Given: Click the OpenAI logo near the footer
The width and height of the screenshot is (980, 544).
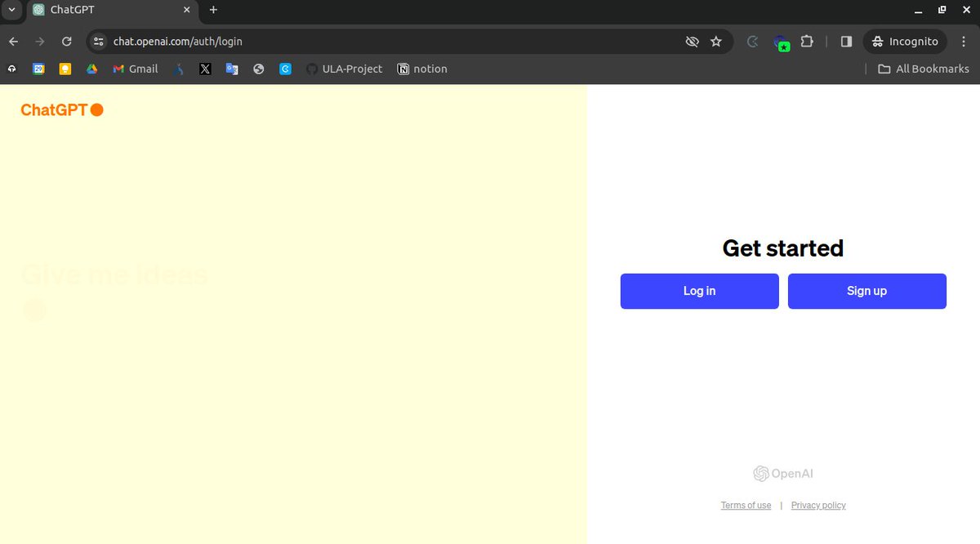Looking at the screenshot, I should point(783,474).
